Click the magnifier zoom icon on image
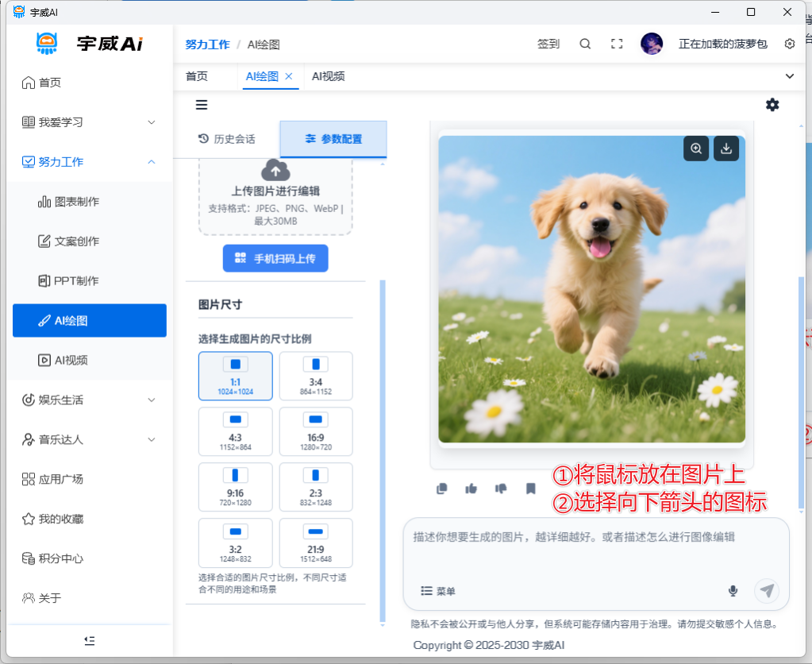The height and width of the screenshot is (664, 812). point(696,149)
